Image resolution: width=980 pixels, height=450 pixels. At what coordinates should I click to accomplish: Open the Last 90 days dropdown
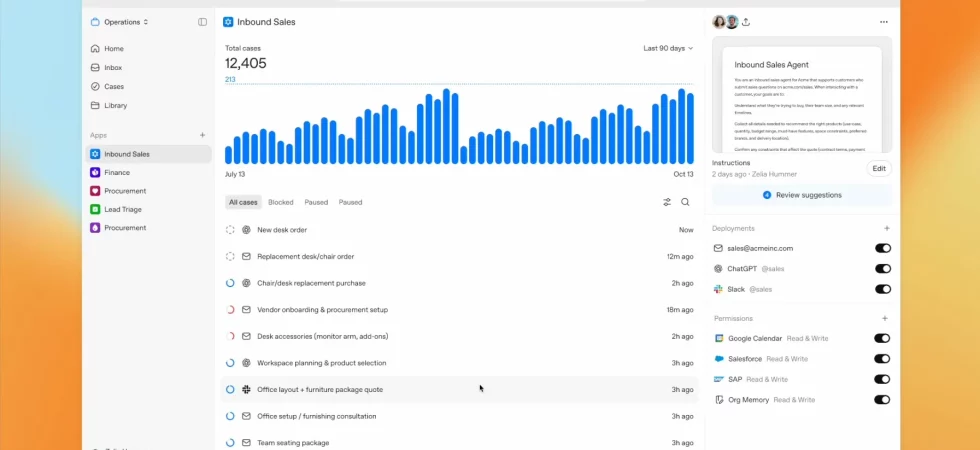point(668,48)
